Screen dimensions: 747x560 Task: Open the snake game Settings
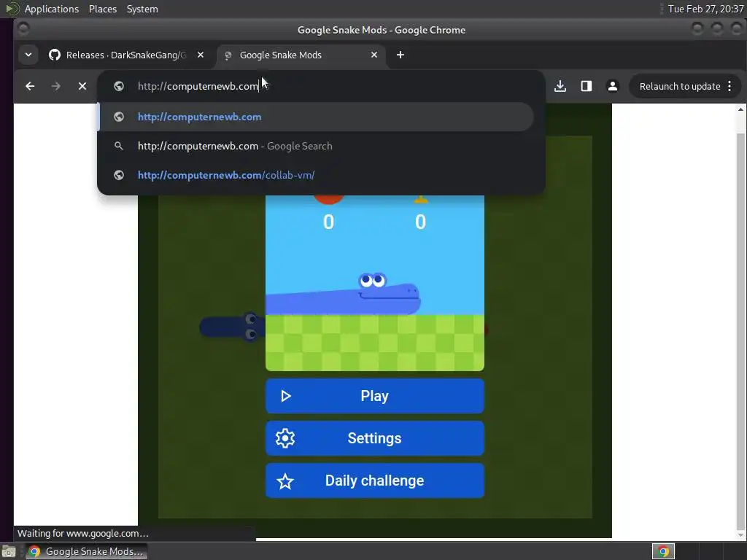(375, 438)
